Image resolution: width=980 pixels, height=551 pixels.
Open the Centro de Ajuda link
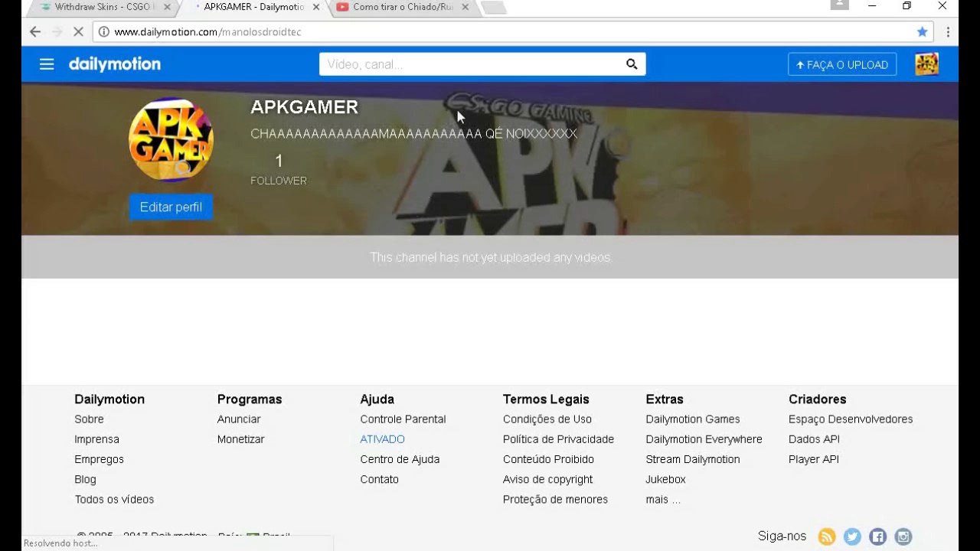click(400, 459)
